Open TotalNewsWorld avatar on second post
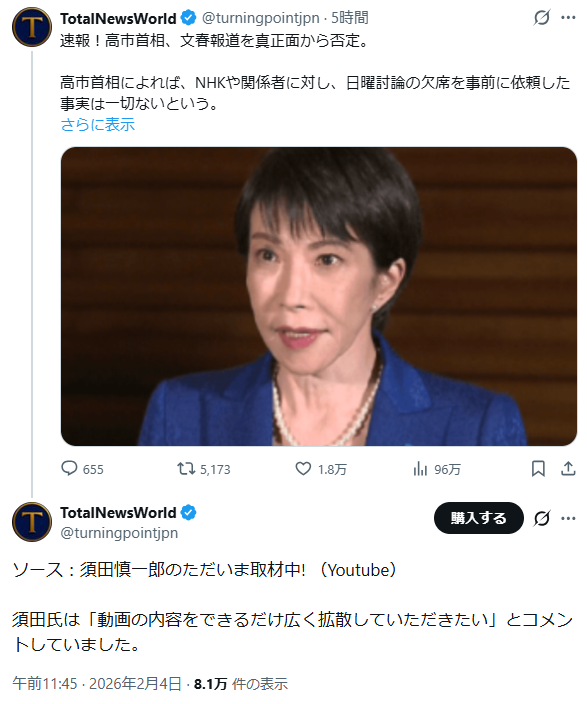587x704 pixels. pos(32,522)
